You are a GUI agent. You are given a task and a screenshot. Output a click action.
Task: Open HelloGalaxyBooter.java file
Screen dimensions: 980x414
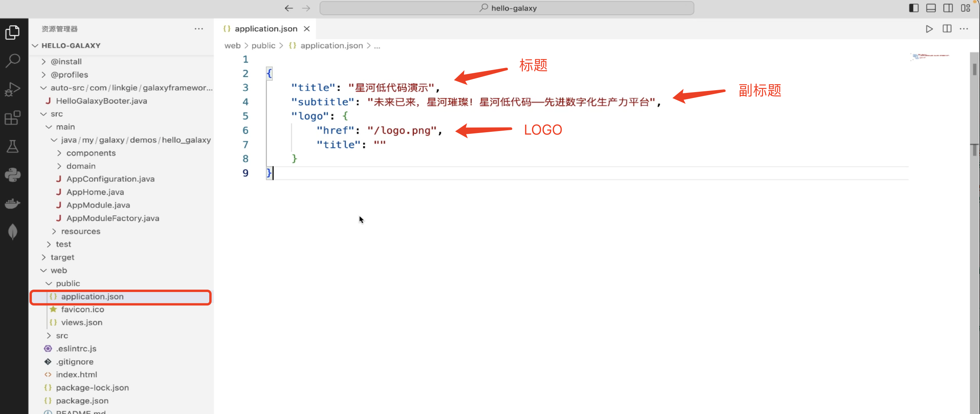[x=121, y=101]
